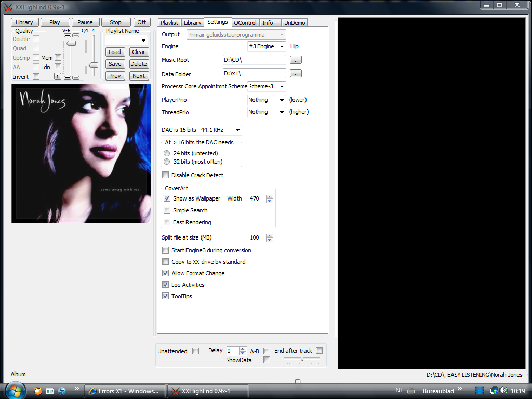This screenshot has width=532, height=399.
Task: Click the keyboard icon next to NL
Action: [410, 391]
